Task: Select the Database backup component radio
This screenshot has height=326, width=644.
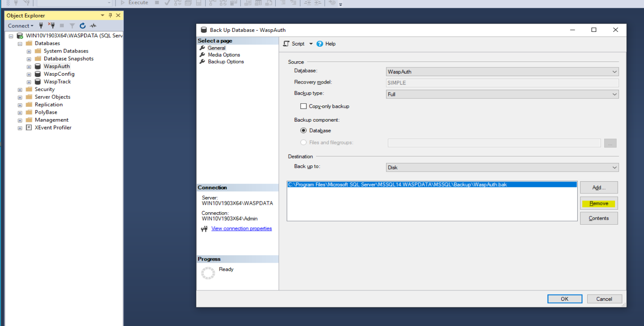Action: [304, 130]
